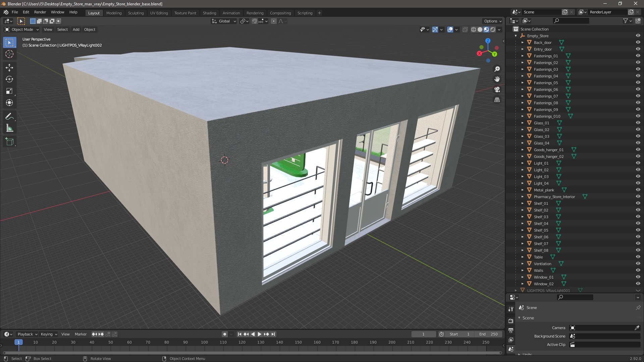Expand the Pharmacy_Store_Interior item
This screenshot has width=644, height=362.
tap(522, 197)
